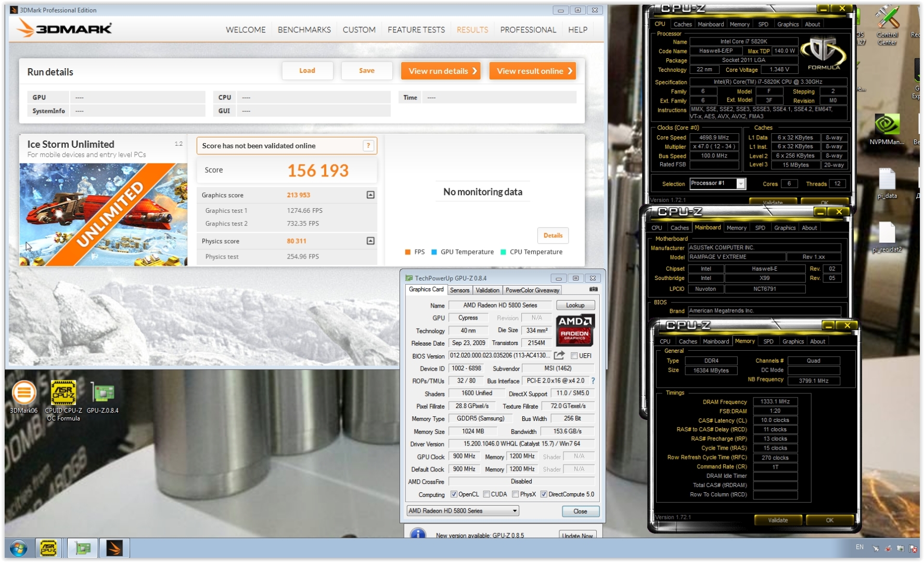Click the GPU-Z camera screenshot icon
Screen dimensions: 924x562
[594, 289]
